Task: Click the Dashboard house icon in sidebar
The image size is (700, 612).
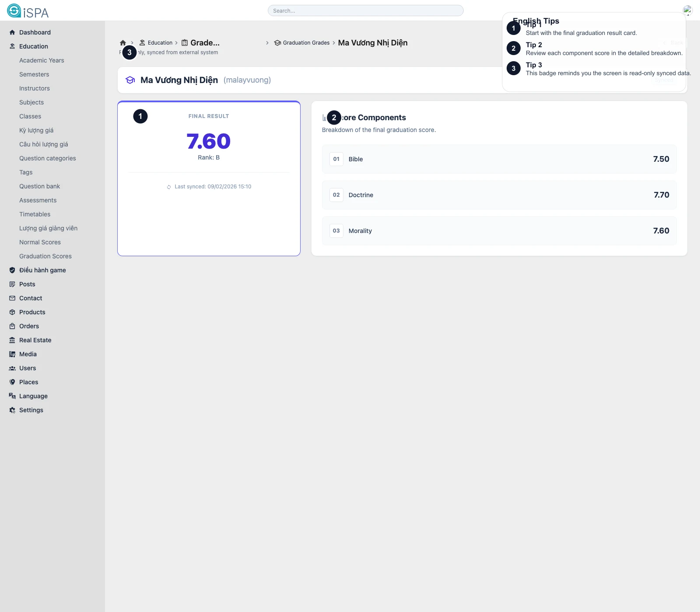Action: click(12, 32)
